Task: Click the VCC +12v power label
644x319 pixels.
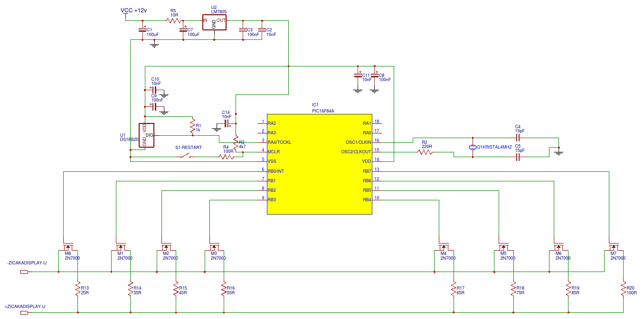Action: pos(134,10)
